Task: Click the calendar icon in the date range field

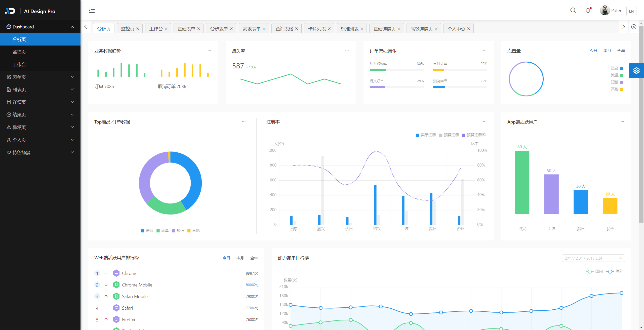Action: pos(620,258)
